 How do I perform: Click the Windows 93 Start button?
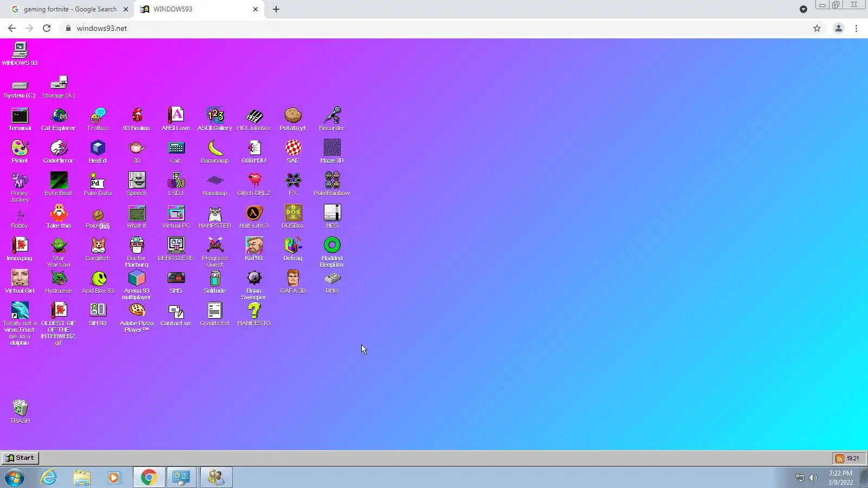[20, 458]
